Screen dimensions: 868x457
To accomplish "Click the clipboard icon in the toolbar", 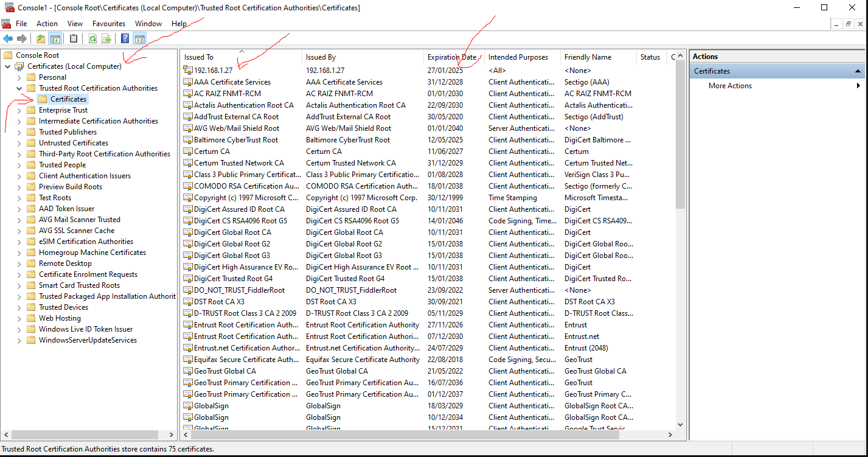I will pos(74,39).
